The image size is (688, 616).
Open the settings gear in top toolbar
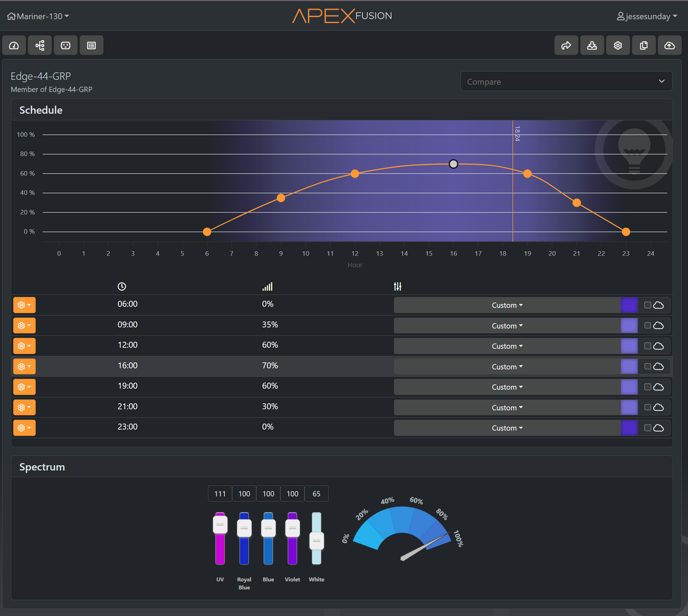(x=618, y=45)
